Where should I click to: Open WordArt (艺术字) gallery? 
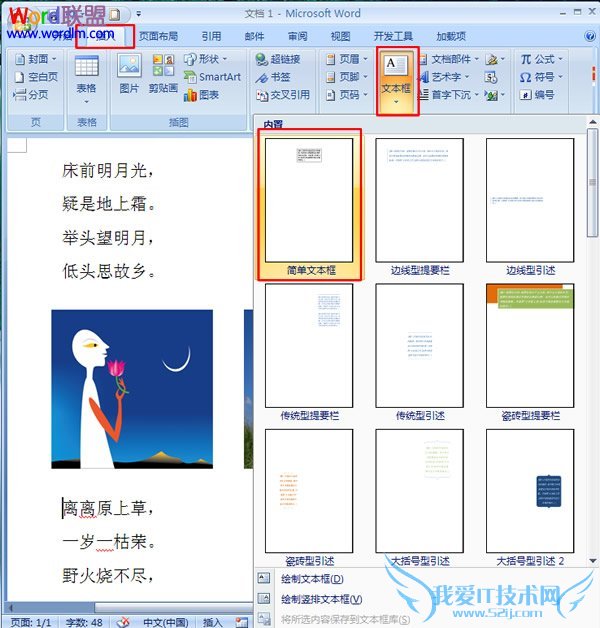click(x=444, y=77)
